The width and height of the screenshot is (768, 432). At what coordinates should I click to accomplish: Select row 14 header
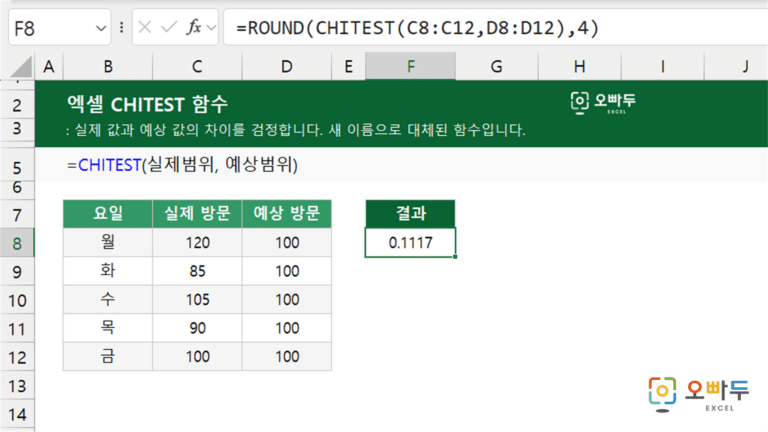(x=17, y=414)
